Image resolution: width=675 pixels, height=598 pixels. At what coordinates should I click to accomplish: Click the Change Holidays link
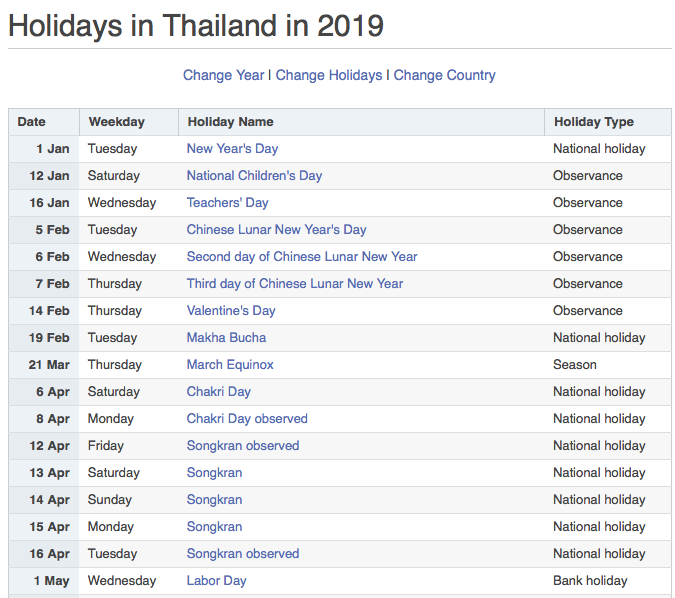click(328, 75)
